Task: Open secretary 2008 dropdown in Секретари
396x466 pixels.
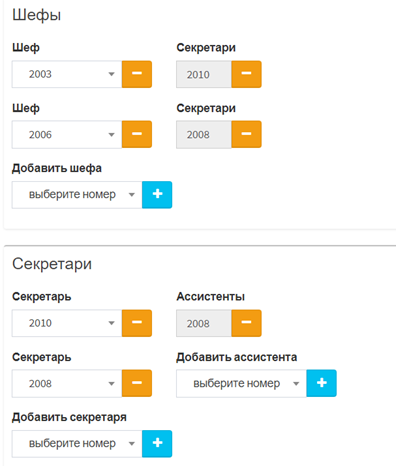Action: (x=67, y=383)
